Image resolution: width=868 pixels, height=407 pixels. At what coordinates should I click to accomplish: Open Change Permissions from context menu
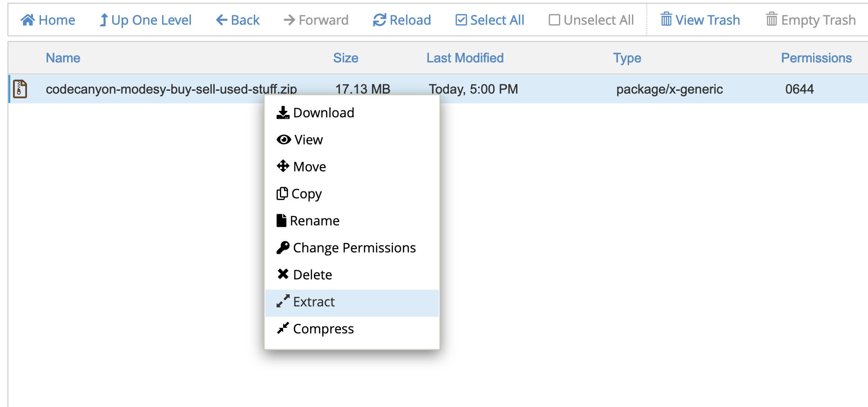(x=354, y=248)
